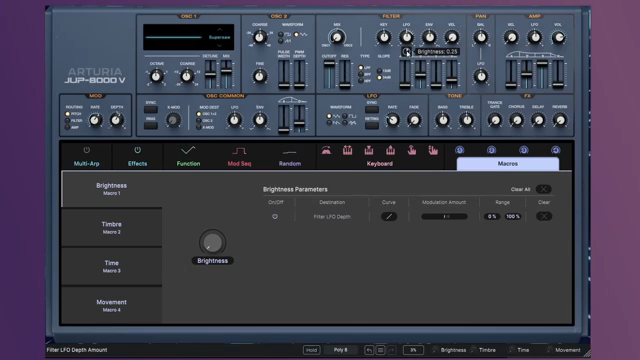Open the Multi-Arp tab
640x360 pixels.
click(x=87, y=163)
